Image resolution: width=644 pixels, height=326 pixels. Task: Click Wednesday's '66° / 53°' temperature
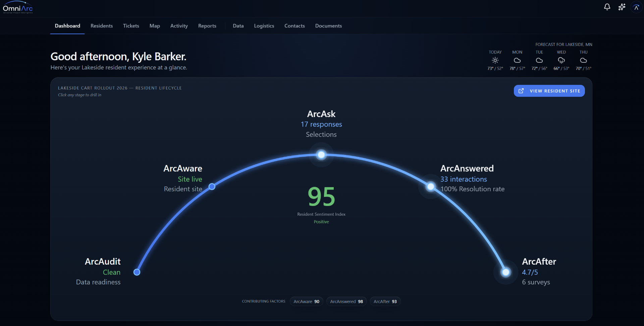click(561, 68)
